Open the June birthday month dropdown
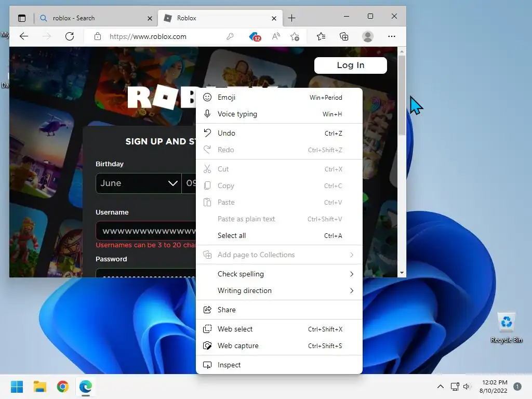Viewport: 532px width, 399px height. (x=138, y=183)
